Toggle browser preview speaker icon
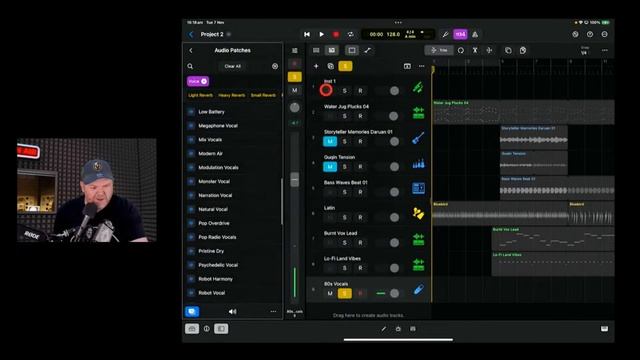 click(x=232, y=311)
